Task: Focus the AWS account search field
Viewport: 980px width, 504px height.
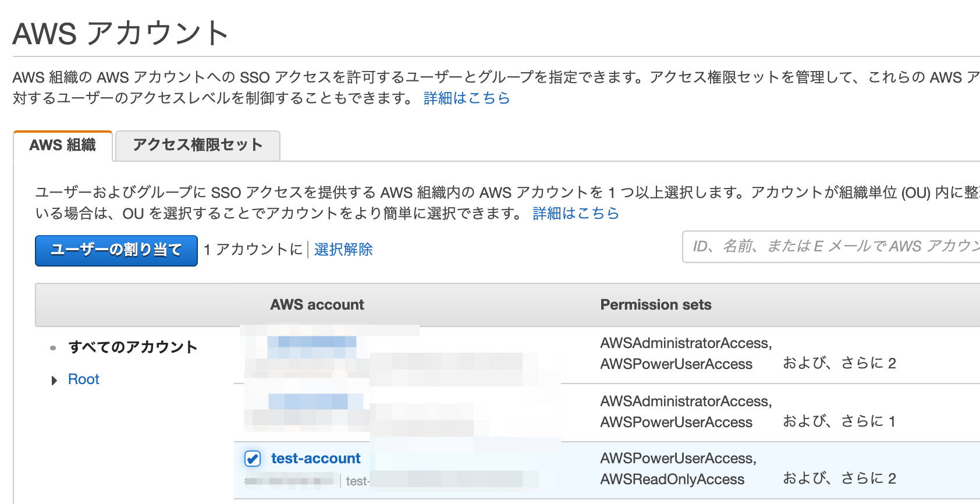Action: click(831, 247)
